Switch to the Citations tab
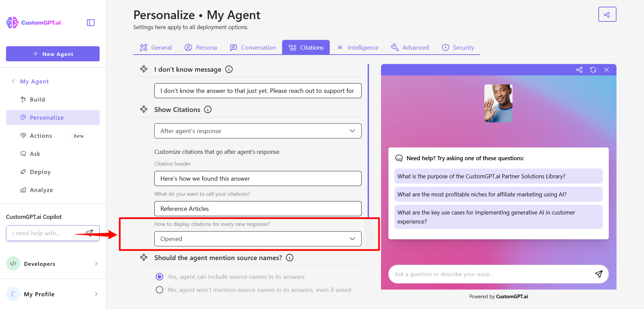Viewport: 644px width, 309px height. pos(306,47)
